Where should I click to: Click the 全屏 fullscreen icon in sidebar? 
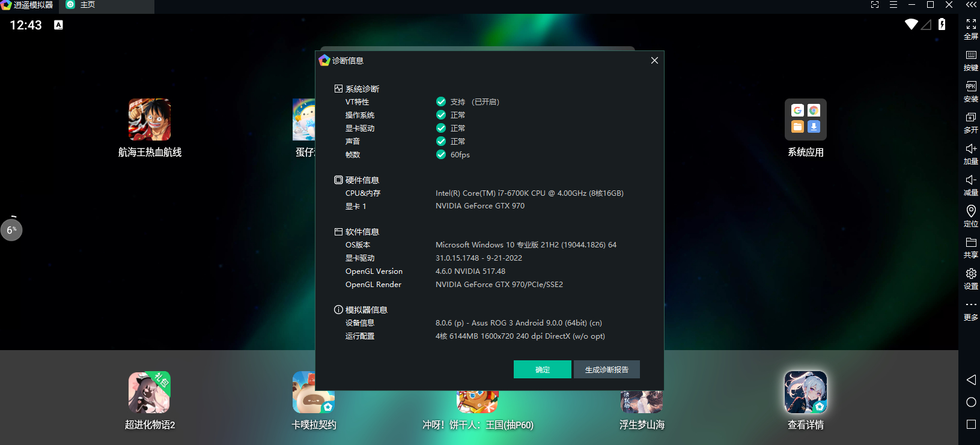pos(971,24)
